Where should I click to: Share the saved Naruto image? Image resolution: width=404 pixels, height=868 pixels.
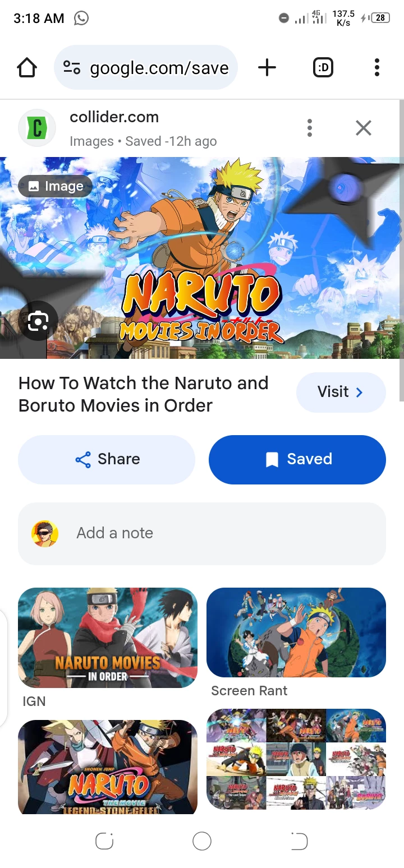(107, 459)
